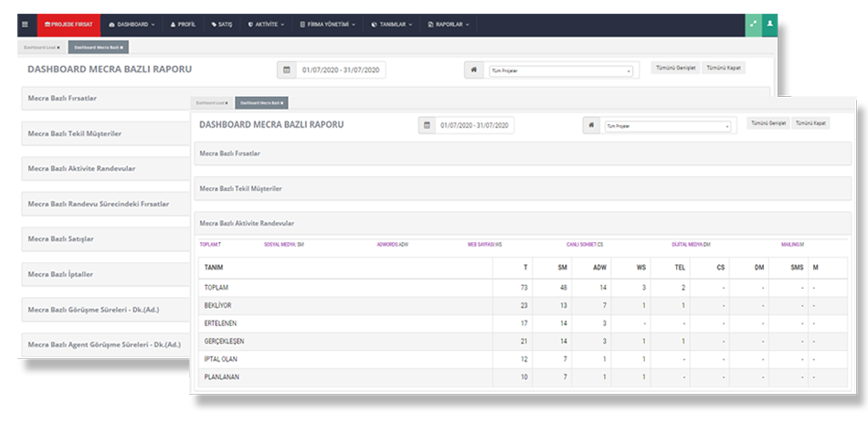Collapse the foreground Mecra Bazlı Aktivite Randevular section

[x=247, y=223]
